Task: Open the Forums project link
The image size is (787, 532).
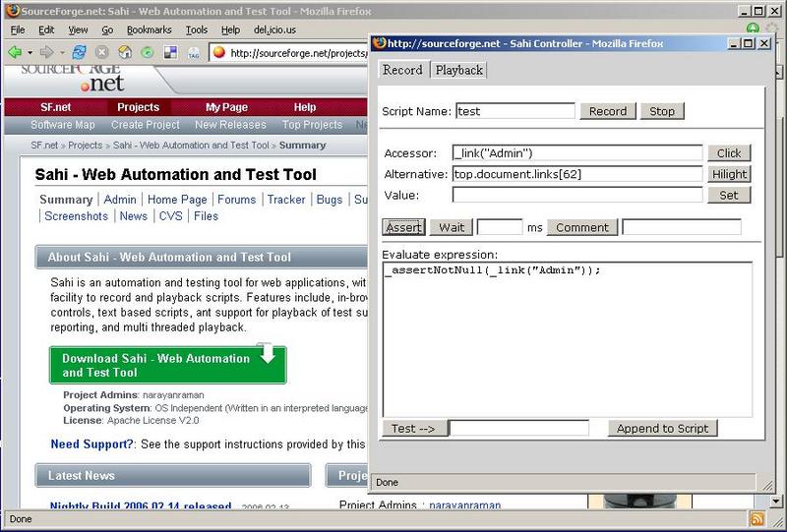Action: coord(236,200)
